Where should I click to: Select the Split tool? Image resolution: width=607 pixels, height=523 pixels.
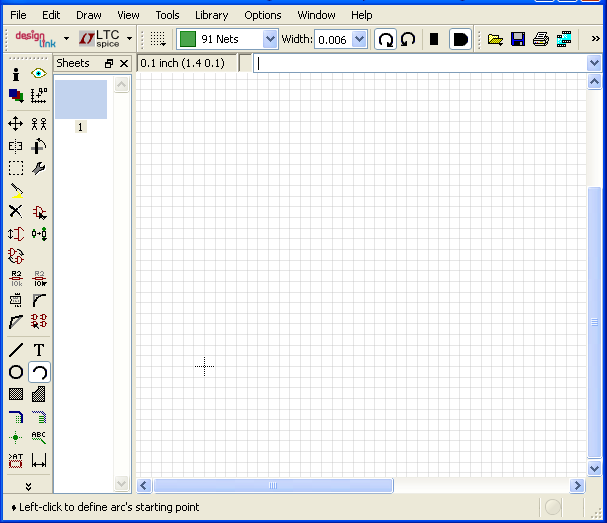(16, 322)
